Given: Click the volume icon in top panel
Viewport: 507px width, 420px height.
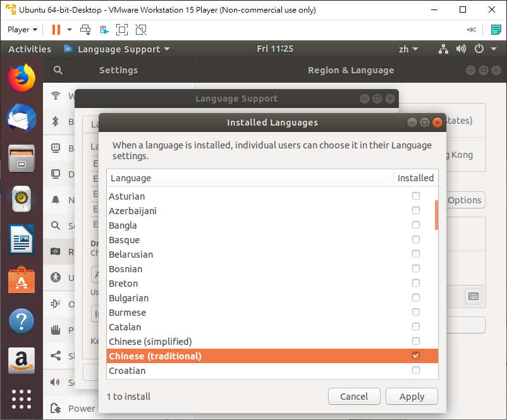Looking at the screenshot, I should click(461, 49).
